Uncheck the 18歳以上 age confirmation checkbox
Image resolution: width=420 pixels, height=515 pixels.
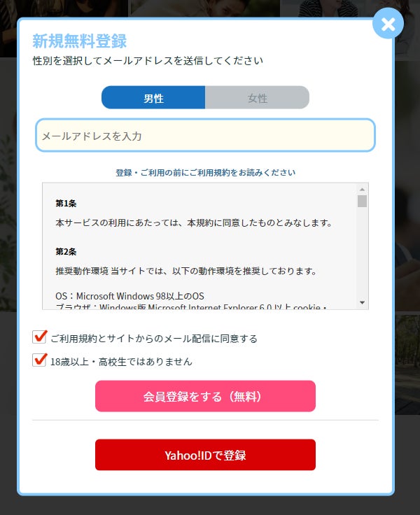click(39, 360)
